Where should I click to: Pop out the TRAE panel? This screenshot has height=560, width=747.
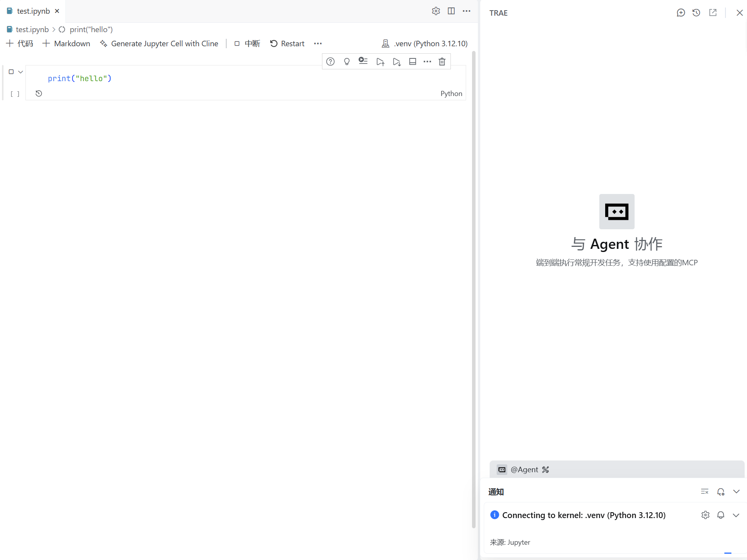click(713, 13)
